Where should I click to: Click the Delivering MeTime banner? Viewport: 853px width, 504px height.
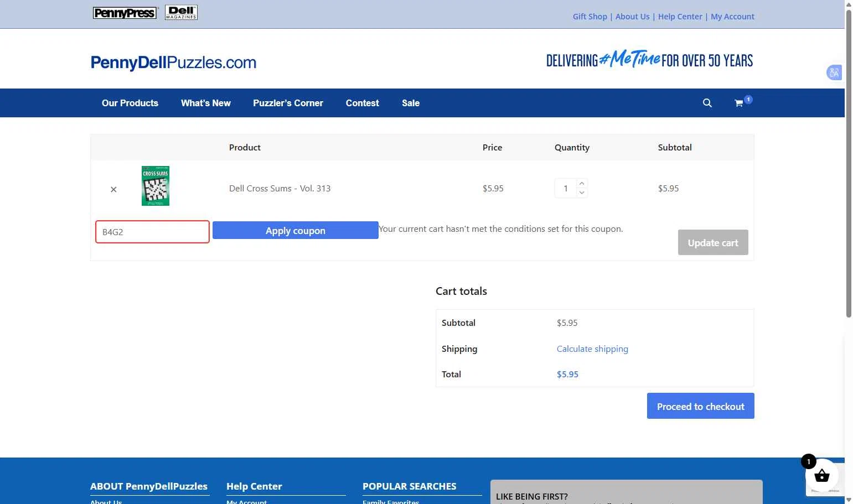(649, 59)
